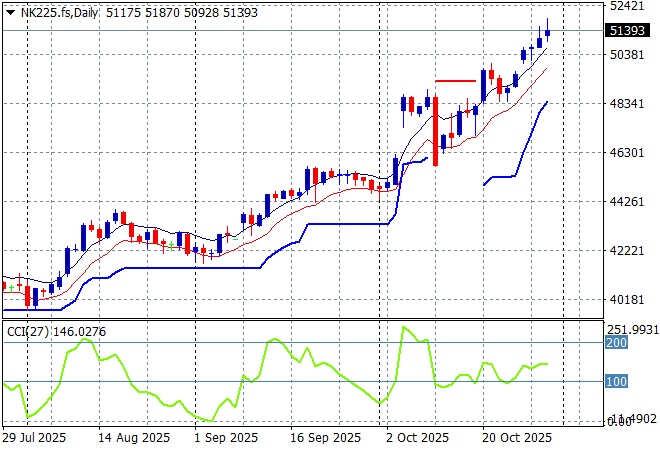Click the CCI 200 level tag
Image resolution: width=660 pixels, height=450 pixels.
(x=616, y=343)
